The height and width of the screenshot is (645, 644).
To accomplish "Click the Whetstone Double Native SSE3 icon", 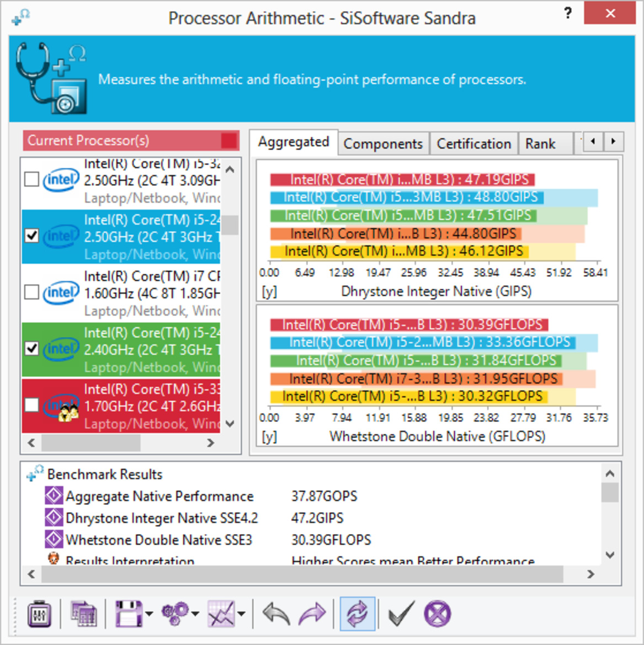I will click(x=54, y=539).
